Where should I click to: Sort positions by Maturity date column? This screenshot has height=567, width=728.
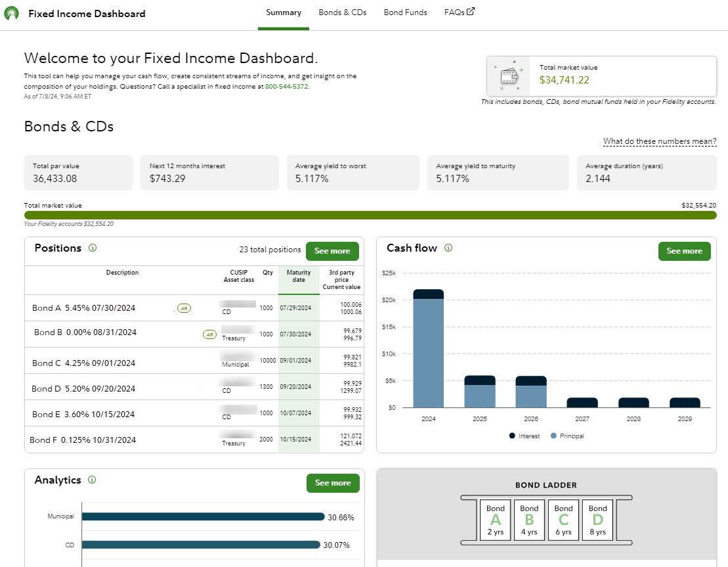(299, 276)
